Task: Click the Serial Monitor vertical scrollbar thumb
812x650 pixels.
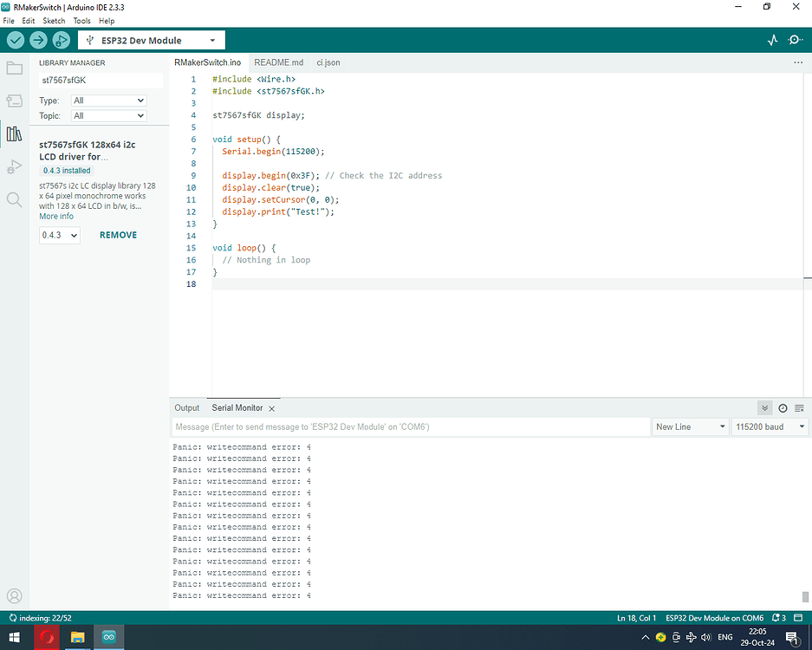Action: (806, 596)
